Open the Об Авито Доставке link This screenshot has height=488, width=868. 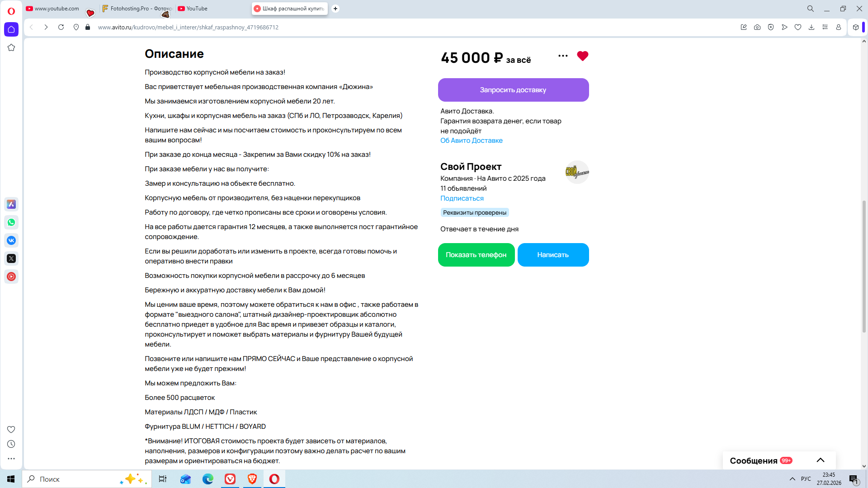point(471,141)
